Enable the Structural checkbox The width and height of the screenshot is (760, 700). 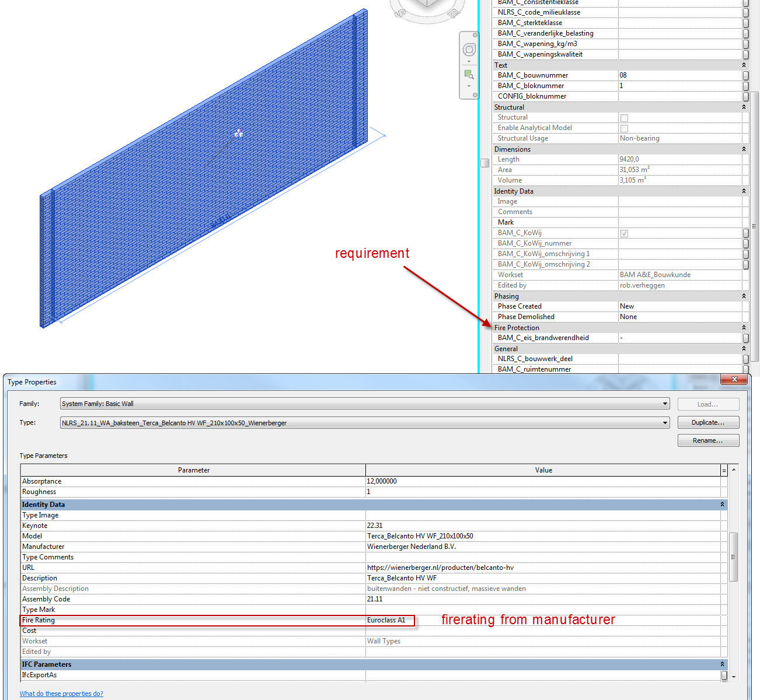pos(624,117)
